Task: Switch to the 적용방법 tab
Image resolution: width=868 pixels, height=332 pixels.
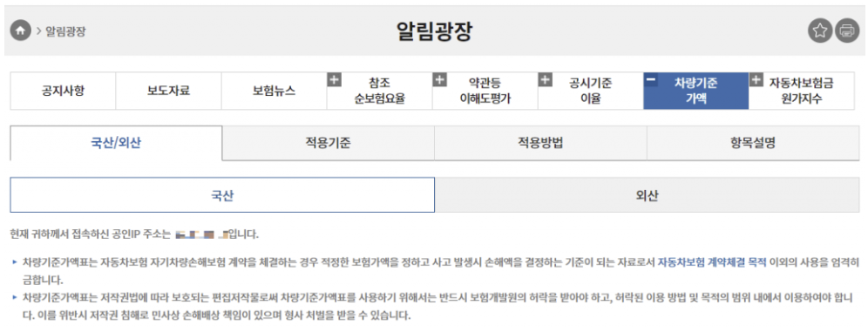Action: click(x=540, y=143)
